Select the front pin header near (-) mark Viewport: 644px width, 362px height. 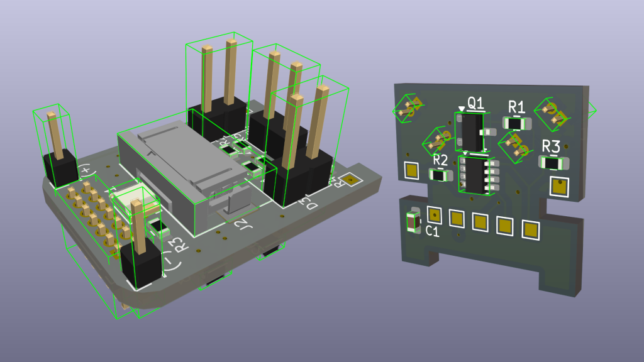(138, 264)
